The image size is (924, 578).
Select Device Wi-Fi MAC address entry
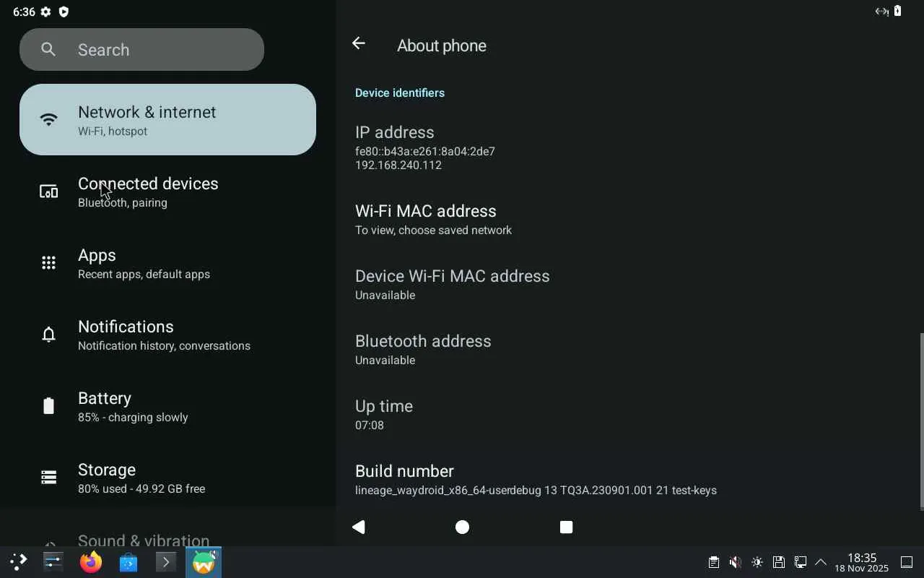click(x=628, y=285)
